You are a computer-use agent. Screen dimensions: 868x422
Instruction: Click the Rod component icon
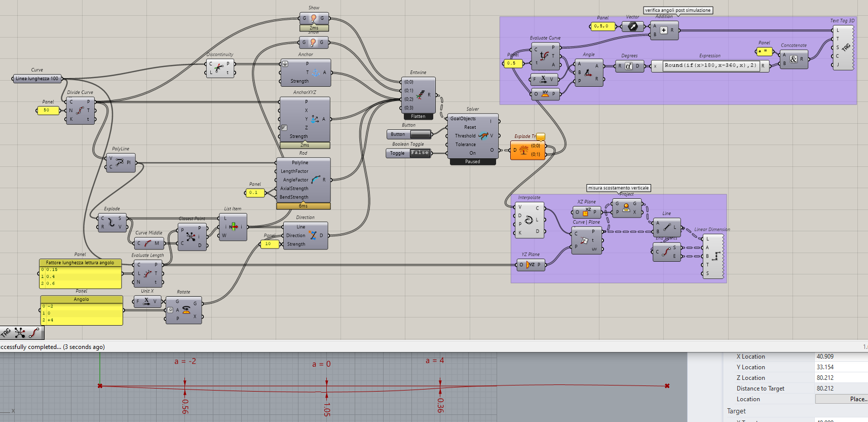[x=316, y=180]
